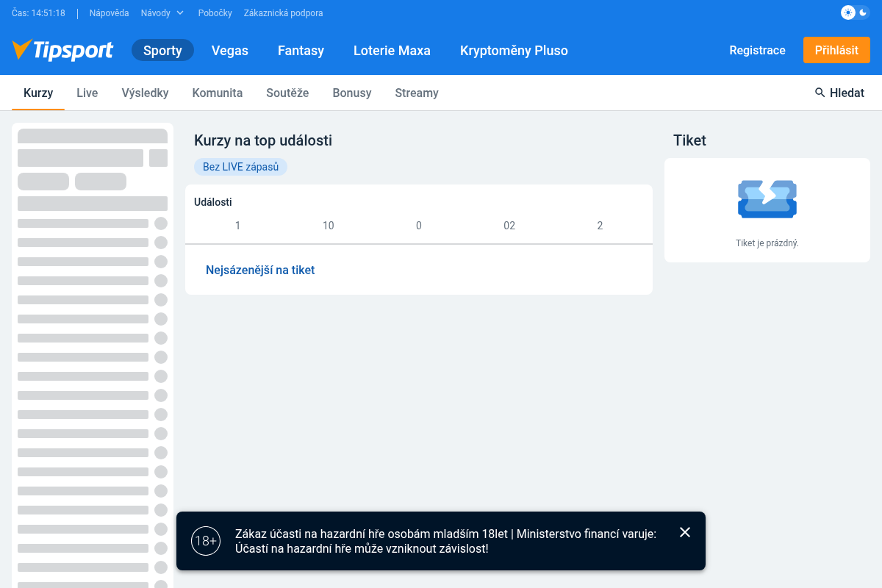This screenshot has width=882, height=588.
Task: Open Zákaznická podpora link
Action: [283, 13]
